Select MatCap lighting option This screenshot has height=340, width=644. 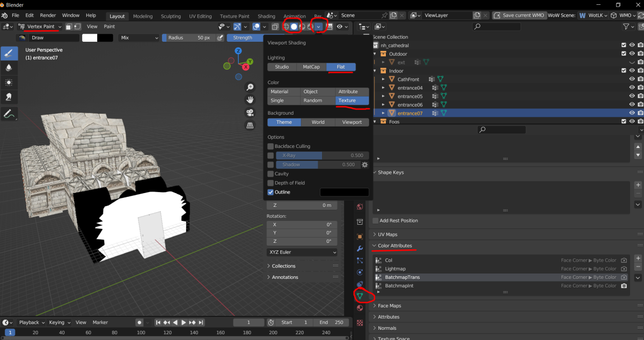point(311,67)
